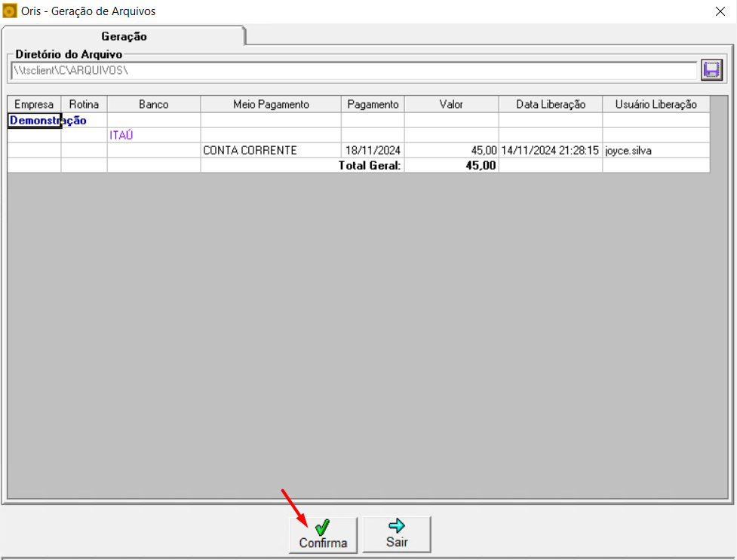Click the Empresa column header
Image resolution: width=737 pixels, height=560 pixels.
34,104
